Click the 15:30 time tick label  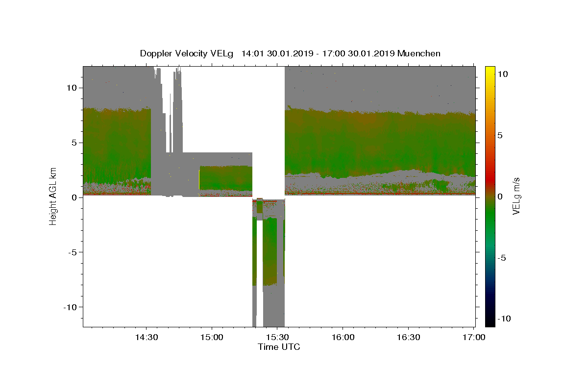coord(277,337)
